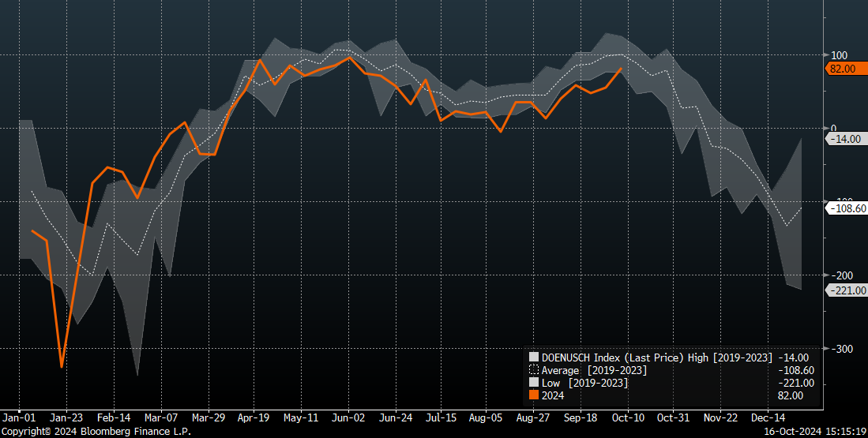
Task: Click the Apr-19 date axis label
Action: (253, 417)
